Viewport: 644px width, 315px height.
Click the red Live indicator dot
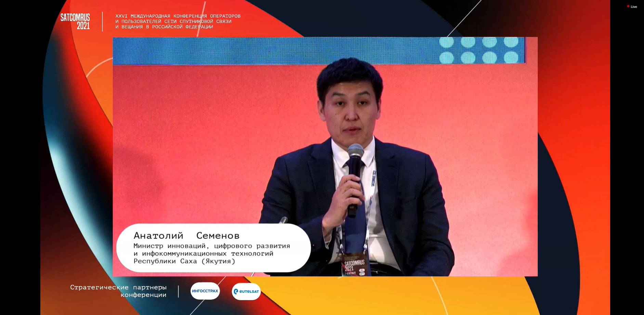(x=628, y=7)
